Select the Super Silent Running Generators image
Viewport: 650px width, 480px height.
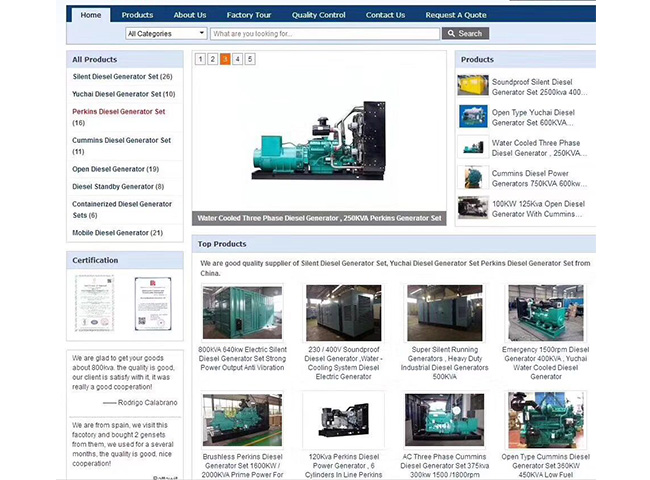point(444,313)
